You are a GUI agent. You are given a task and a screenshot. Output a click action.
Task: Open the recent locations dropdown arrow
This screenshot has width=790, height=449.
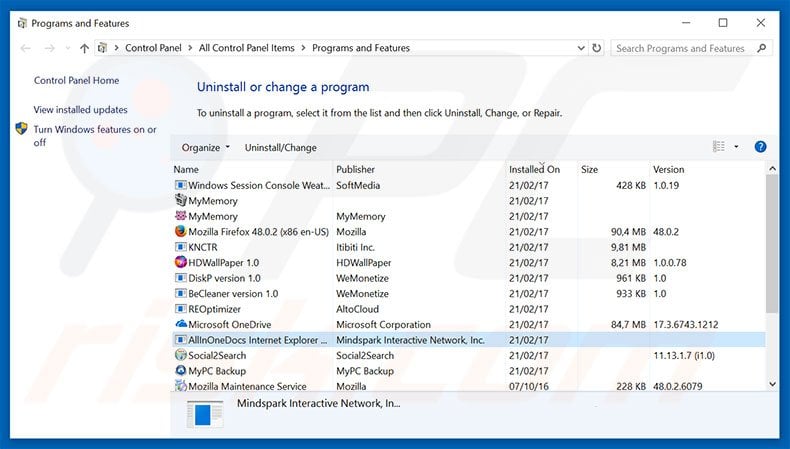[x=68, y=48]
